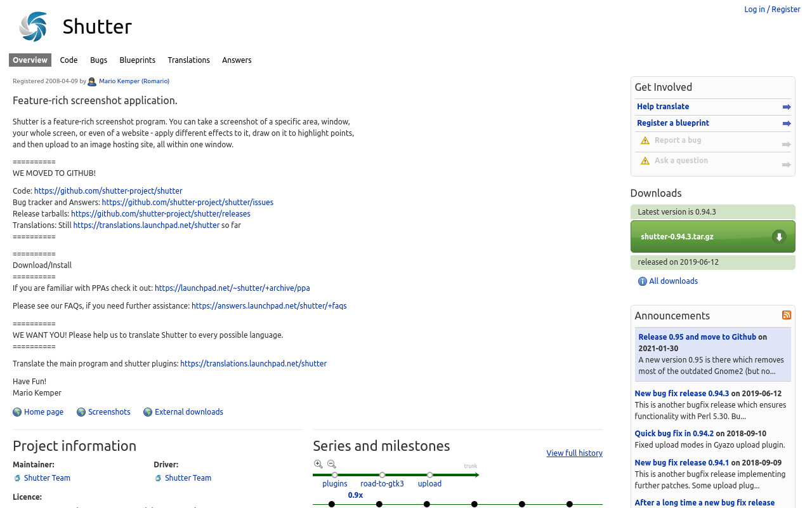Click the globe icon beside Home page
Image resolution: width=812 pixels, height=508 pixels.
(17, 412)
